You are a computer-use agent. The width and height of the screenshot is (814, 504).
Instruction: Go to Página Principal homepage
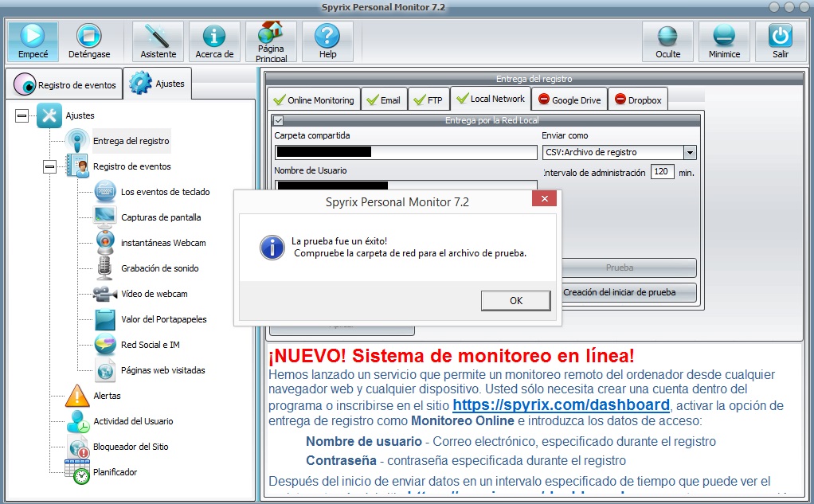271,41
